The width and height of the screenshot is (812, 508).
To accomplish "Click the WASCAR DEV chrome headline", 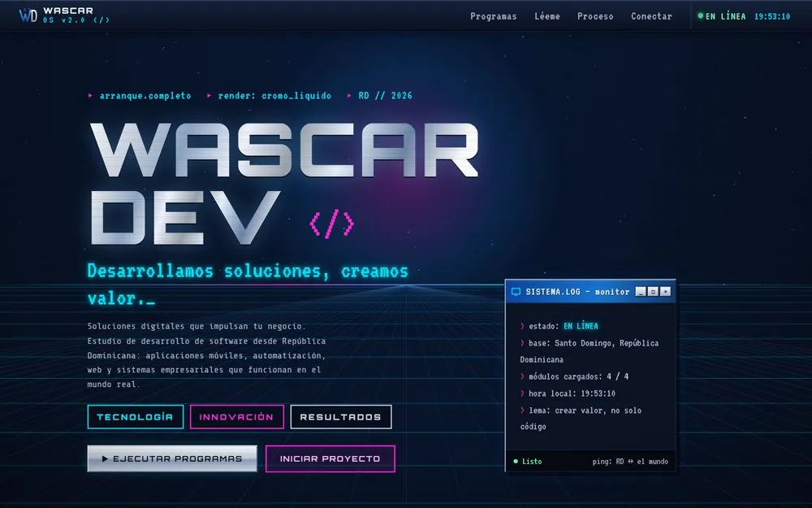I will 283,184.
